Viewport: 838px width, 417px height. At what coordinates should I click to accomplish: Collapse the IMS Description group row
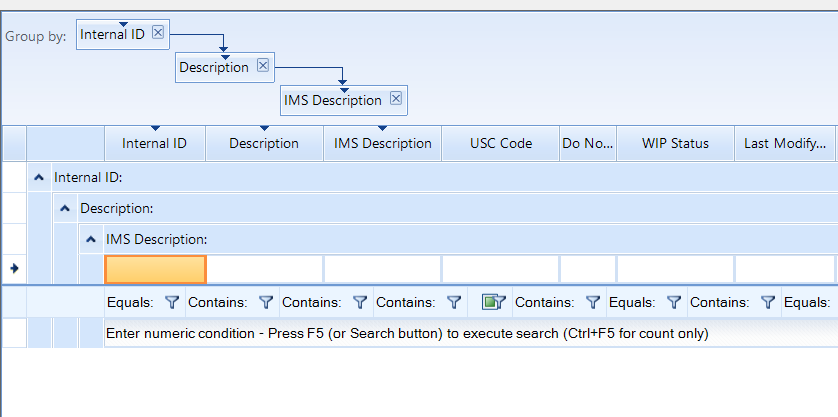pos(91,239)
